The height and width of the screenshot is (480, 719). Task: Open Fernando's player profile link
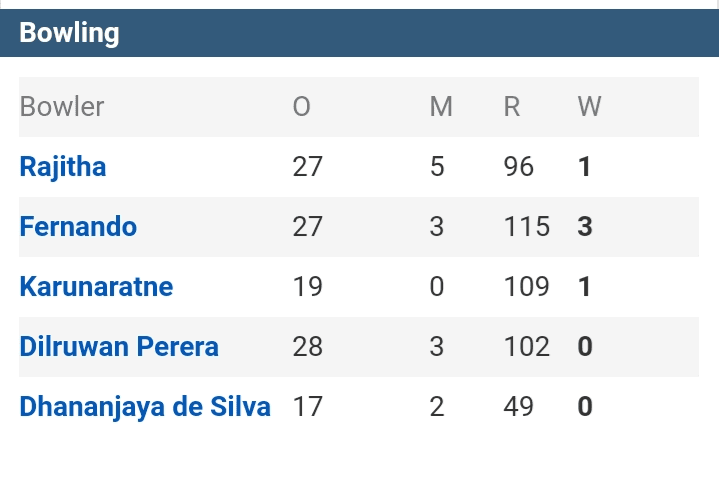tap(78, 227)
